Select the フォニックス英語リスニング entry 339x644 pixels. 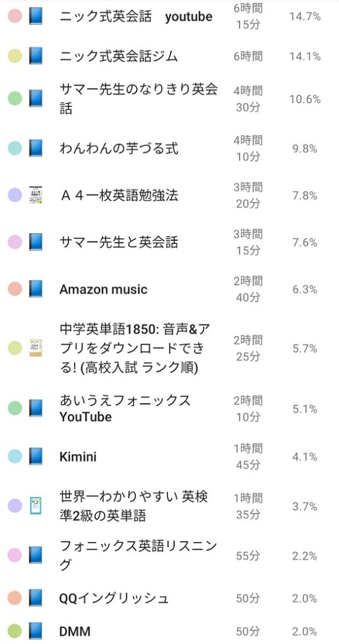pyautogui.click(x=169, y=556)
